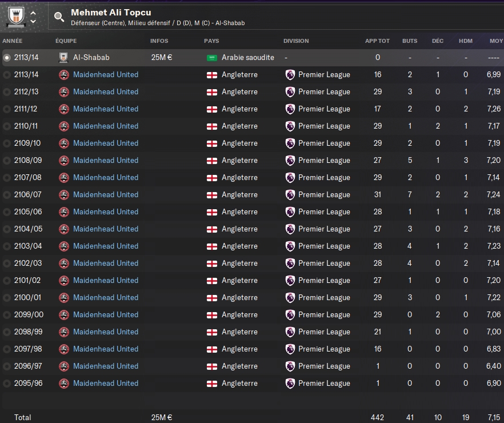Open Maidenhead United link in 2097/98 row
This screenshot has height=423, width=504.
tap(106, 349)
